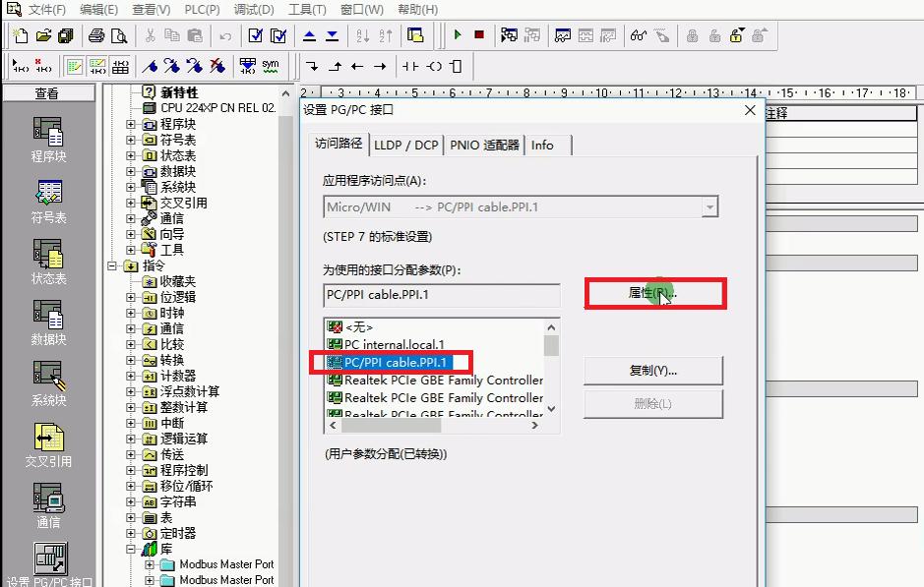Open the 应用程序访问点 dropdown
The width and height of the screenshot is (924, 587).
pyautogui.click(x=710, y=206)
